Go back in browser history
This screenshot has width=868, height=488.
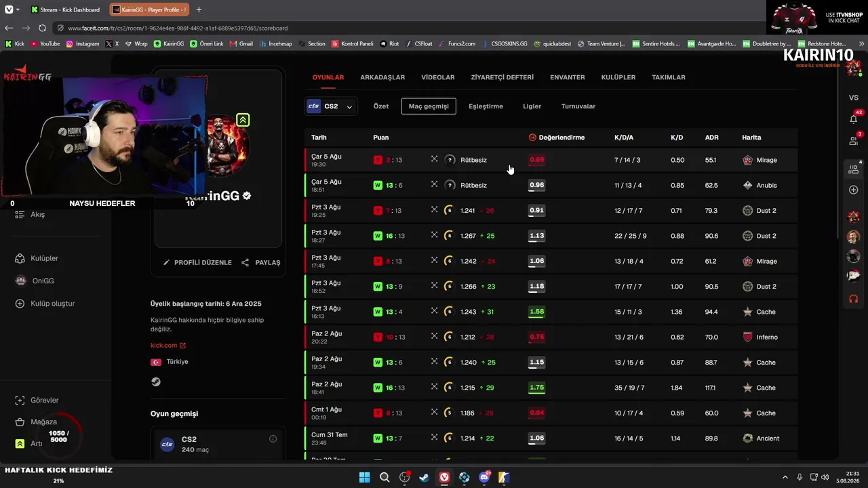click(9, 28)
